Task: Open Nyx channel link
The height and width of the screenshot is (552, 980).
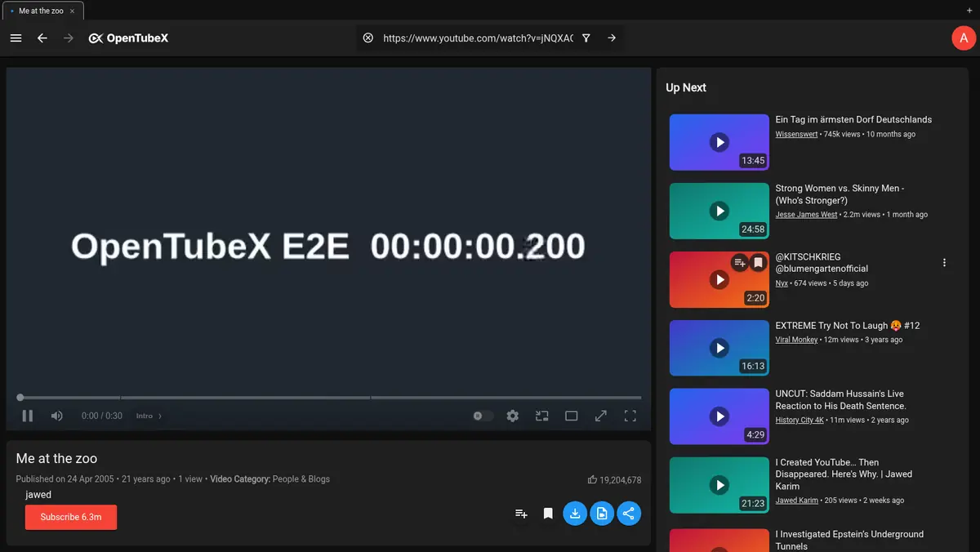Action: (x=782, y=283)
